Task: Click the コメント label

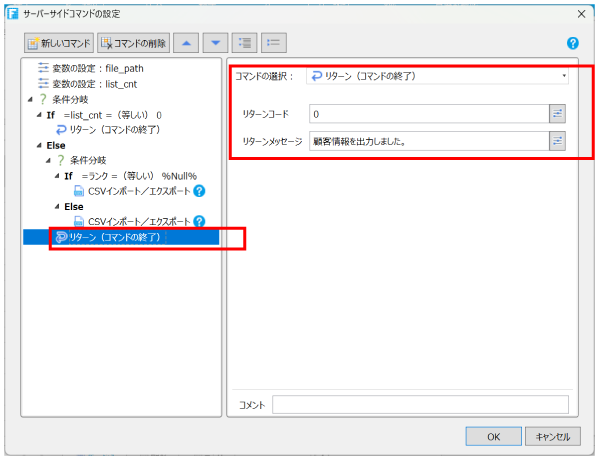Action: [252, 405]
